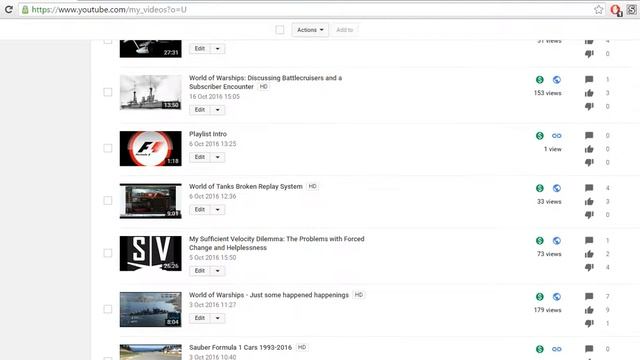The image size is (640, 360).
Task: Expand edit options arrow for Playlist Intro
Action: (x=218, y=157)
